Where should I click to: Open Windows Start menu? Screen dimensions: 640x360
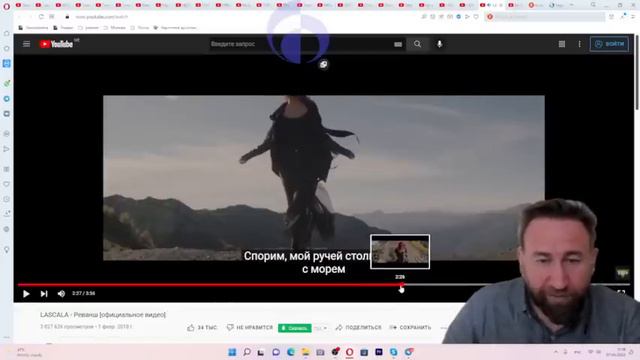click(x=232, y=352)
